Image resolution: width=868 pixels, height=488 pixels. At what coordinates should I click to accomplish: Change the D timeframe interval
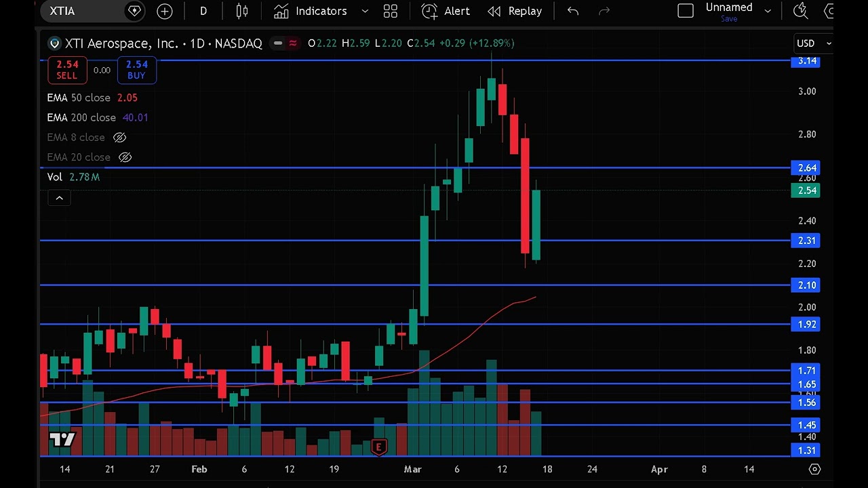click(203, 11)
